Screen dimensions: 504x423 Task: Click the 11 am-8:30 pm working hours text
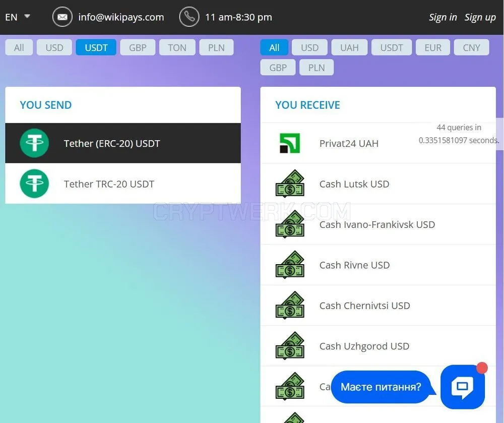238,17
